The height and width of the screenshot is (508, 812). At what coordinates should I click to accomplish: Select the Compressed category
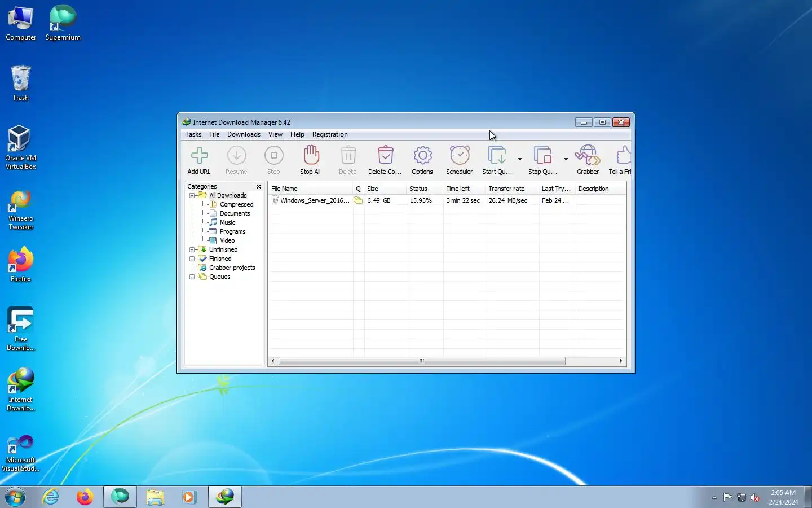(x=236, y=204)
